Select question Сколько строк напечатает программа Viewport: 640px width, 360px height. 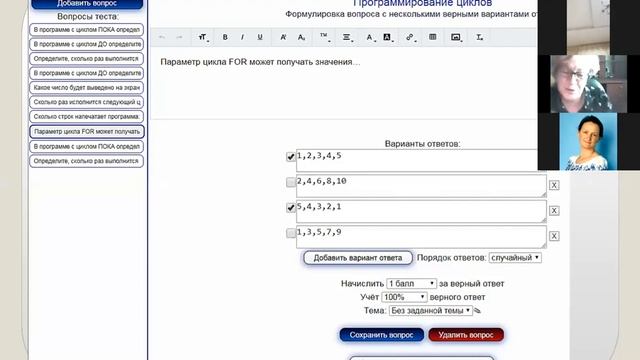[87, 117]
